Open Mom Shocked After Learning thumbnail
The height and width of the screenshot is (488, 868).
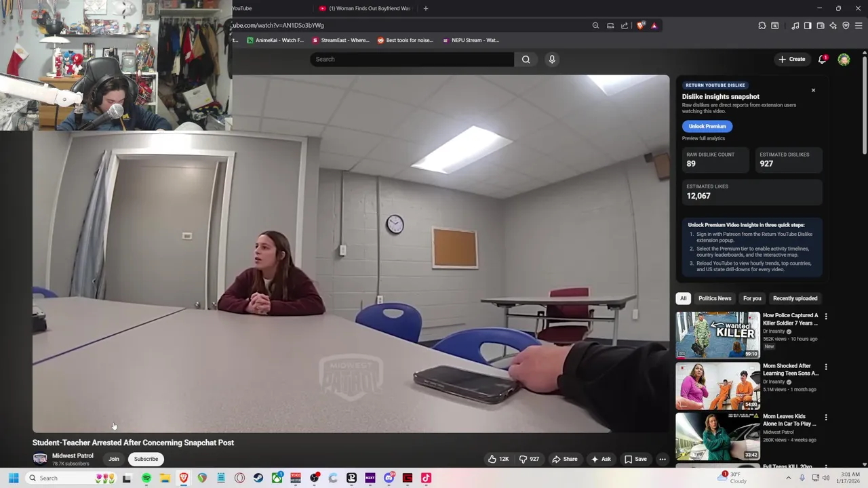pyautogui.click(x=717, y=386)
